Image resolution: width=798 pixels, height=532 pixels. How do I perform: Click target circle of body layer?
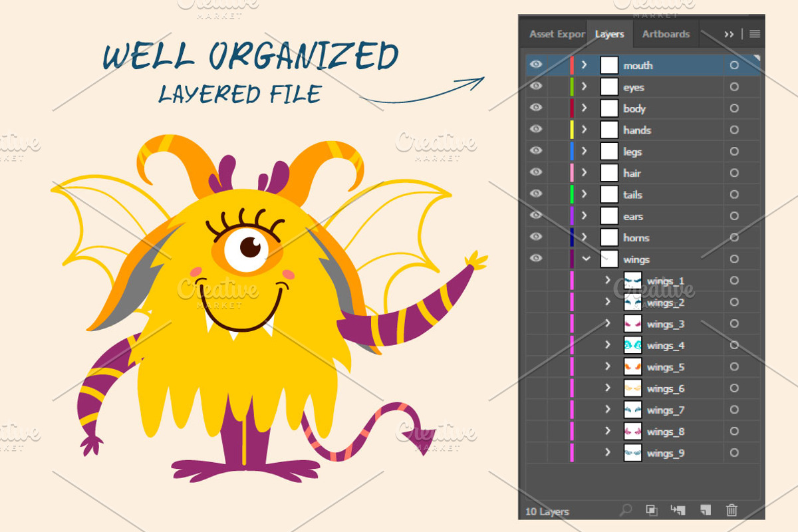[734, 108]
